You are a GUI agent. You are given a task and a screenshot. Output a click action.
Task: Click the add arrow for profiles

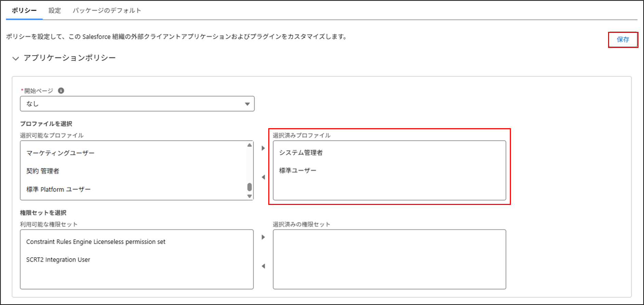(263, 148)
